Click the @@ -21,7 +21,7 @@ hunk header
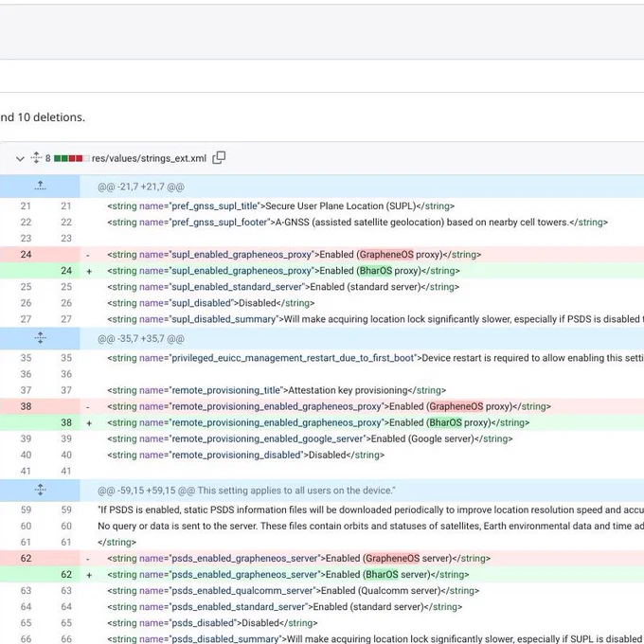This screenshot has height=644, width=644. [141, 188]
